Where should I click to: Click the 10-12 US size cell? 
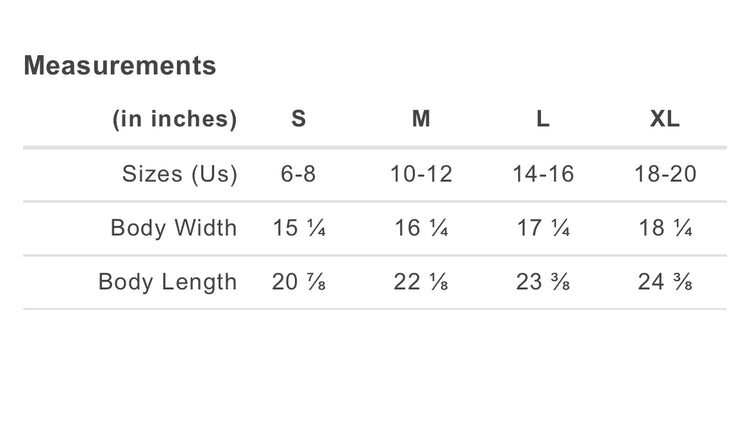pos(421,174)
